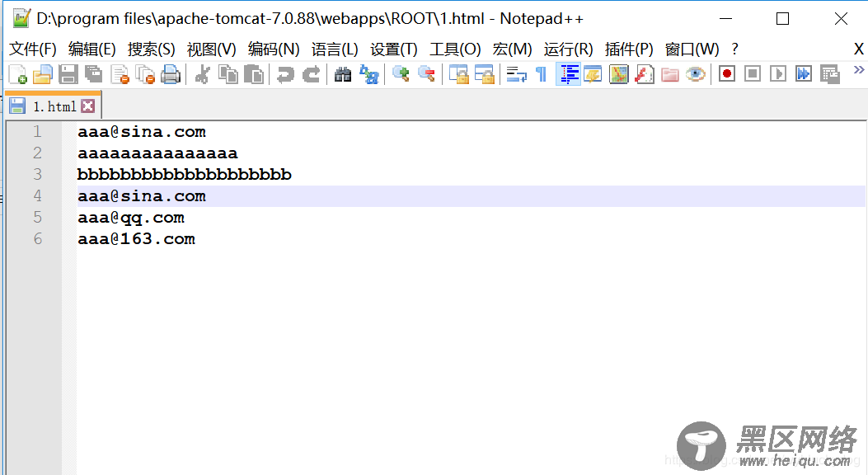The height and width of the screenshot is (475, 868).
Task: Start macro recording with the red dot
Action: pyautogui.click(x=727, y=74)
